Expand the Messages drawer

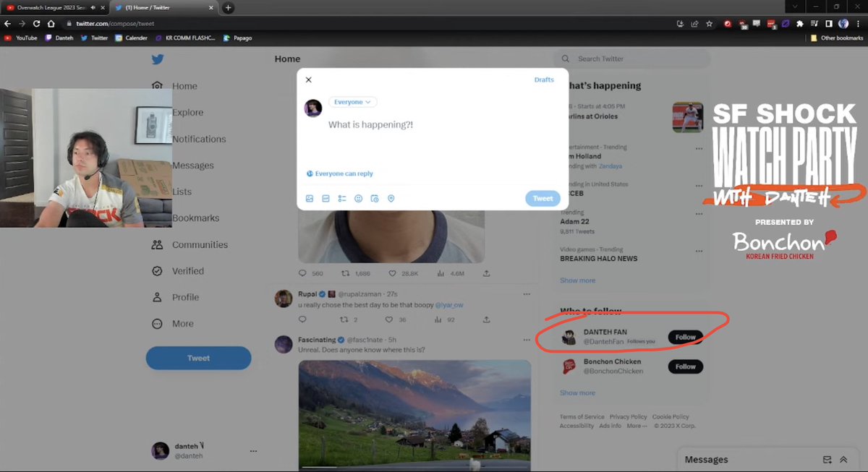point(843,460)
